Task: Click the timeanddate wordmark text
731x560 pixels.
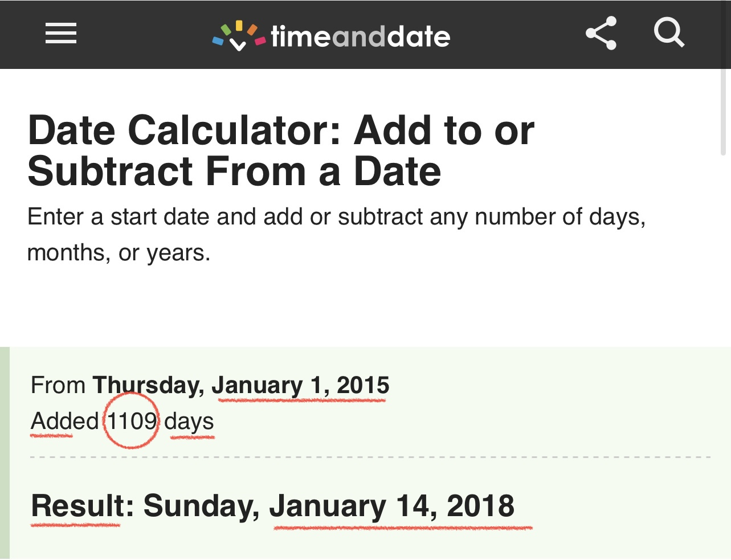Action: (x=361, y=37)
